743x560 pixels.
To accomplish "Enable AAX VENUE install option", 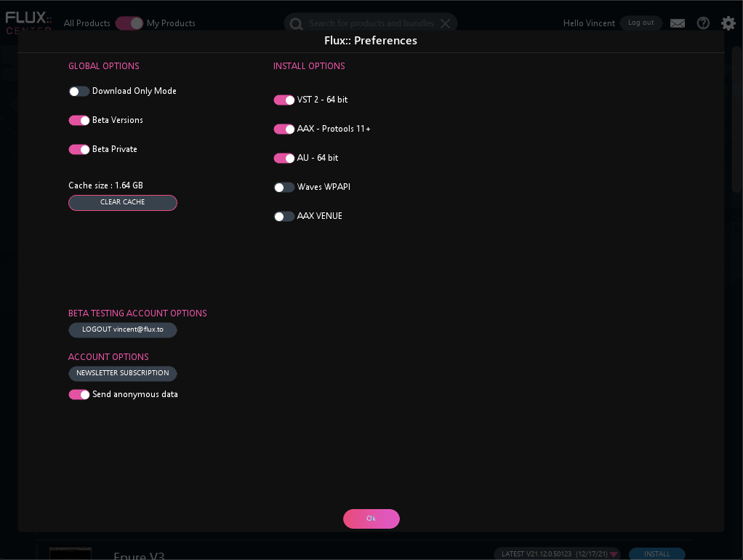I will coord(284,217).
